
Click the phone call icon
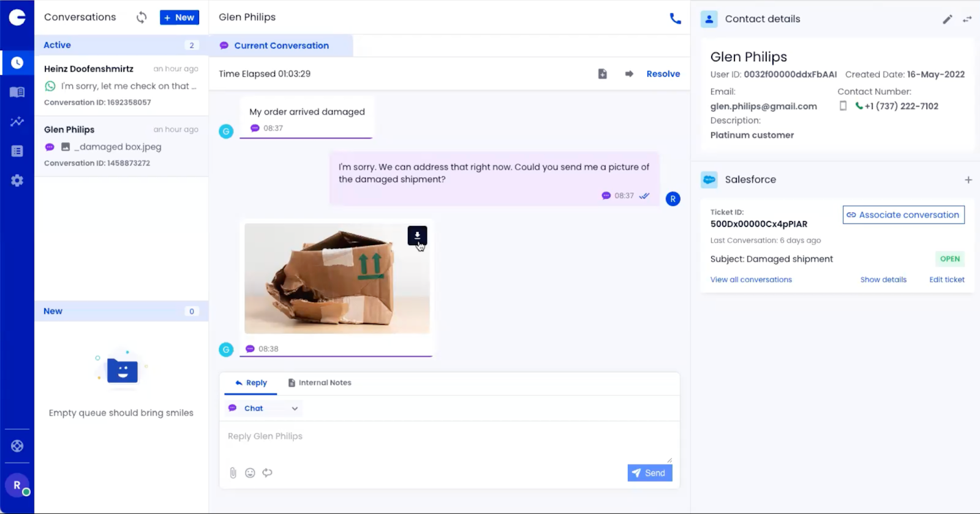[x=675, y=18]
